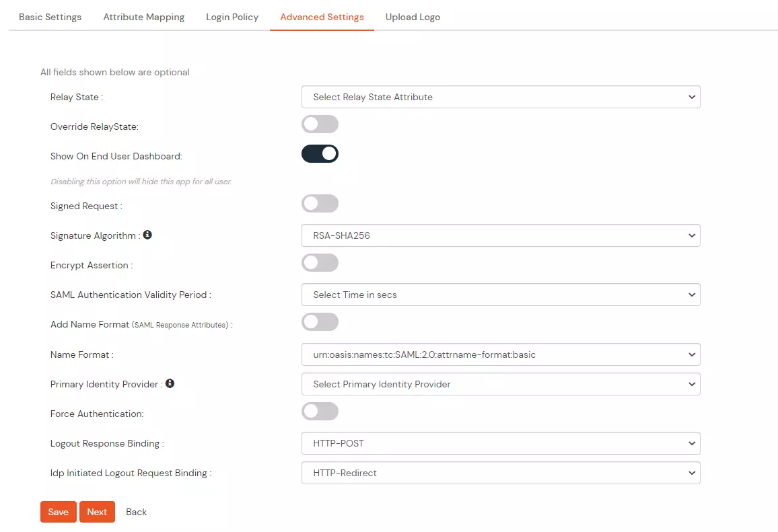Open the Primary Identity Provider selector
The height and width of the screenshot is (532, 778).
click(x=501, y=383)
